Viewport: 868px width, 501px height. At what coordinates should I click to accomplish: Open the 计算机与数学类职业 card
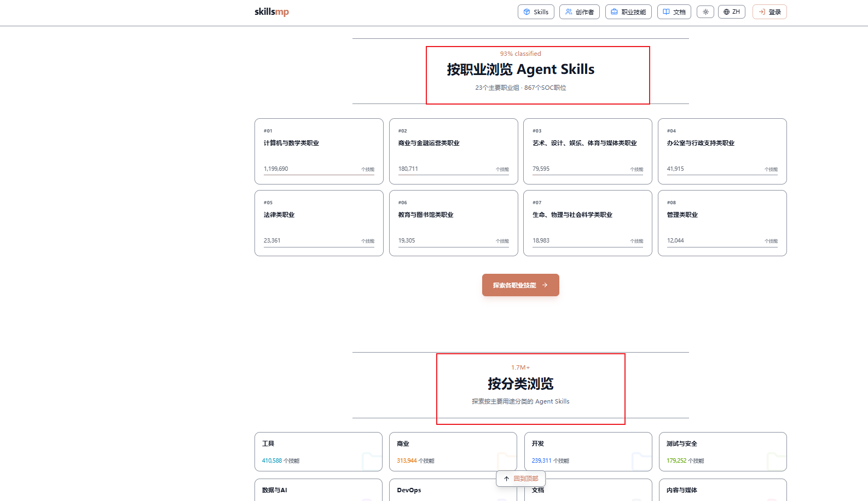coord(319,151)
